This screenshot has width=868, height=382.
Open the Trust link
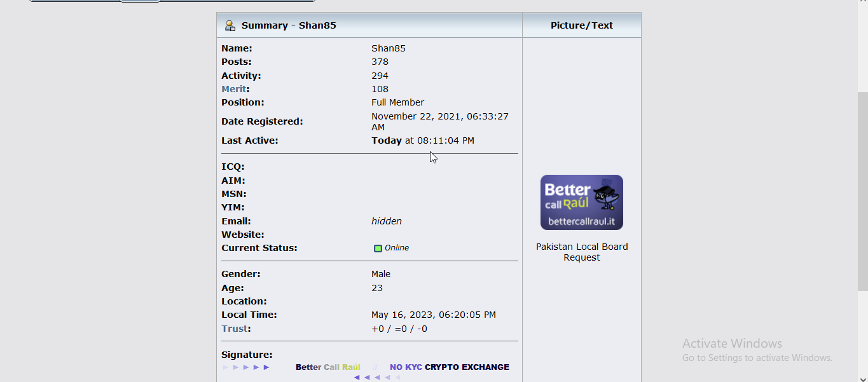coord(234,329)
